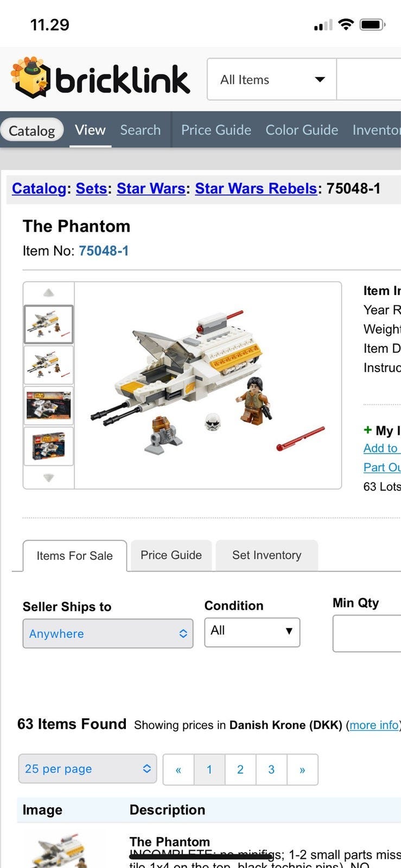Click the Star Wars Rebels breadcrumb link

(256, 188)
